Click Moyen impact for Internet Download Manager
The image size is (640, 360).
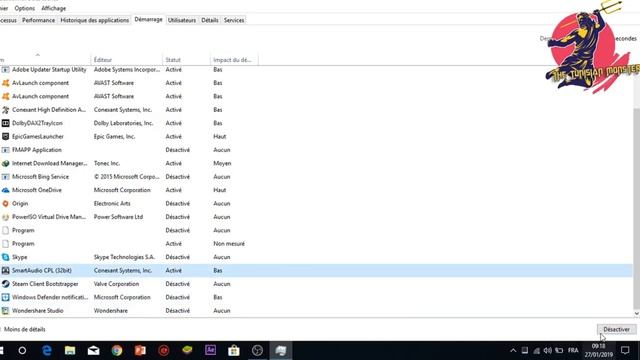[x=222, y=163]
